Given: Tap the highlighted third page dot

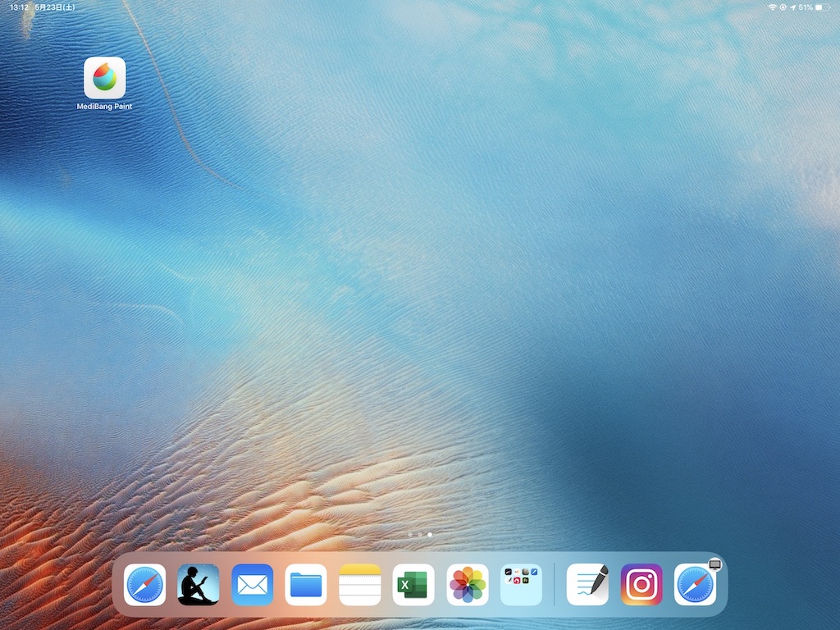Looking at the screenshot, I should (430, 534).
